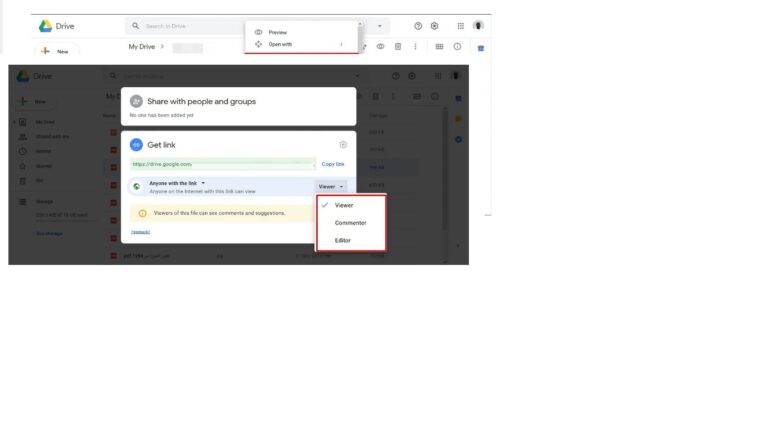Click info icon in yellow viewers notice
The image size is (768, 432).
click(143, 213)
